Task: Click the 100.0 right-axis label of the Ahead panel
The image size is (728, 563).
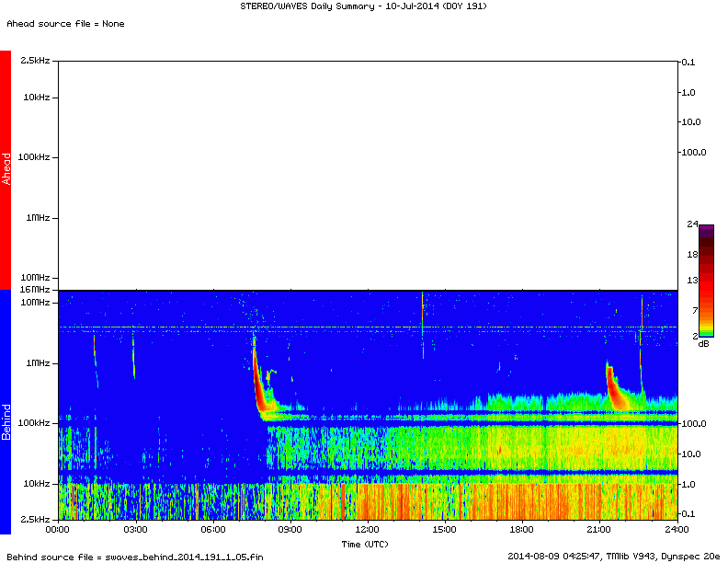Action: pos(694,153)
